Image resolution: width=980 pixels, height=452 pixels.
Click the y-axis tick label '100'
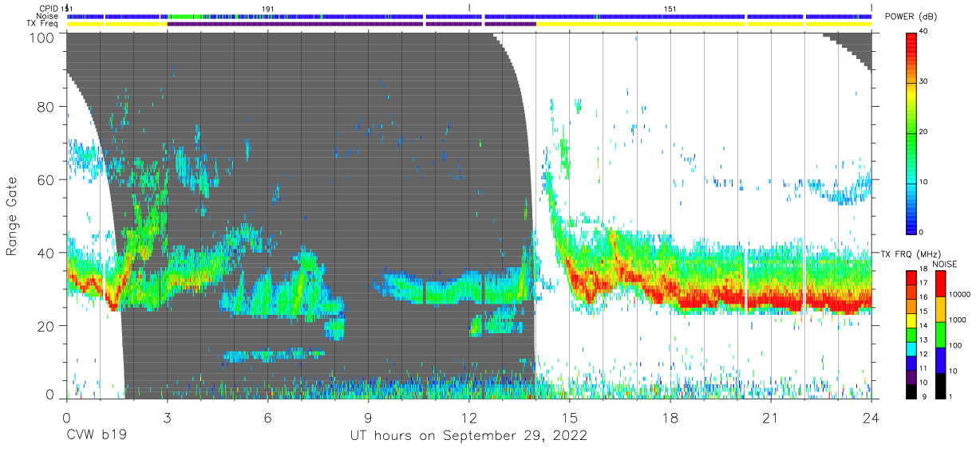[41, 37]
